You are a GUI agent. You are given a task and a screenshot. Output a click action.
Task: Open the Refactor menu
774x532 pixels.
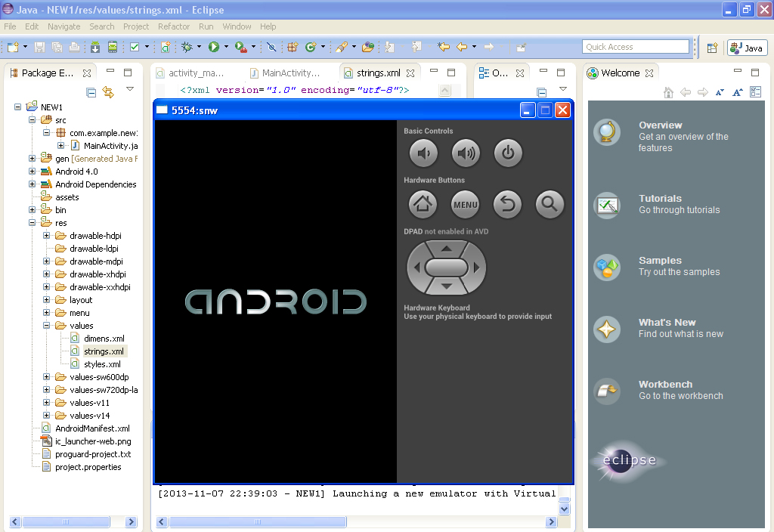[x=174, y=26]
